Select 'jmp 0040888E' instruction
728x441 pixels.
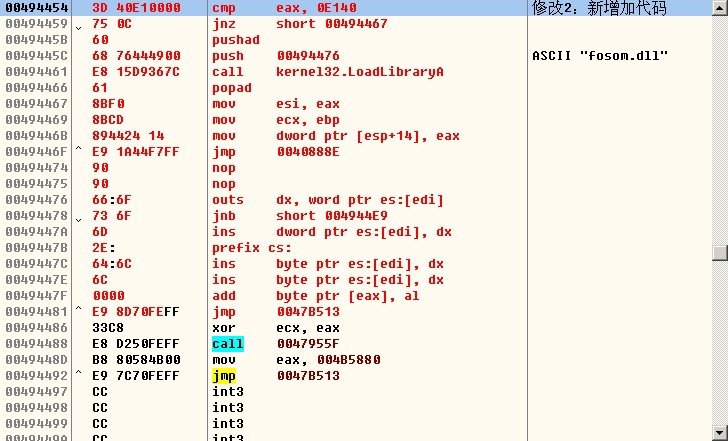[276, 152]
